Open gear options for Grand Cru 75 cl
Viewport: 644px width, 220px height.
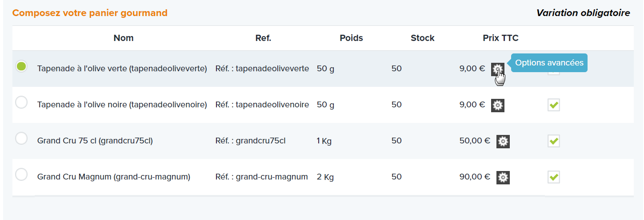point(503,141)
